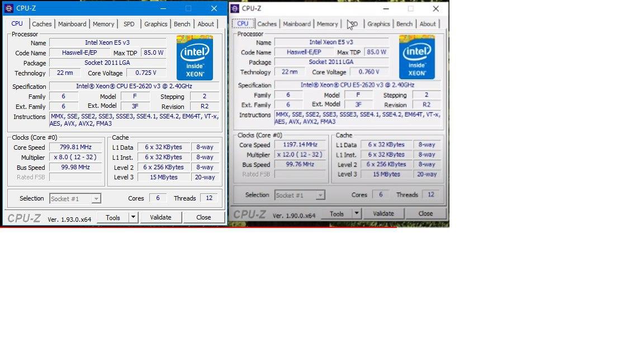Open Mainboard tab in left CPU-Z window
644x362 pixels.
(72, 24)
